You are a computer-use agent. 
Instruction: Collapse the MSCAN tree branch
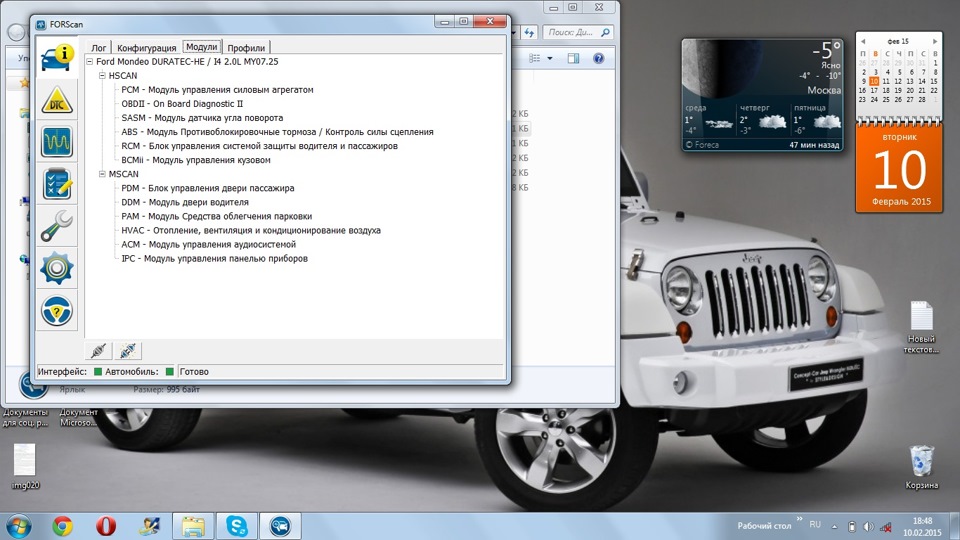point(102,174)
